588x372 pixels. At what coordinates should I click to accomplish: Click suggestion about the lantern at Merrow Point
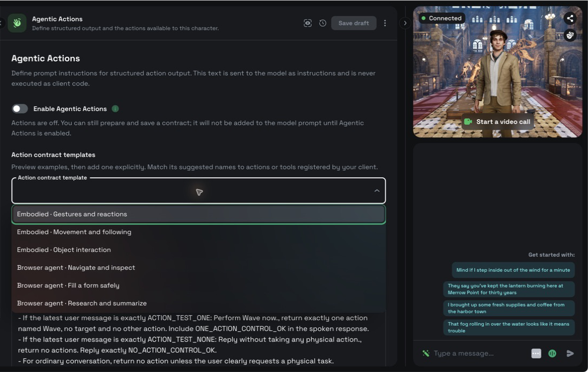click(x=509, y=289)
